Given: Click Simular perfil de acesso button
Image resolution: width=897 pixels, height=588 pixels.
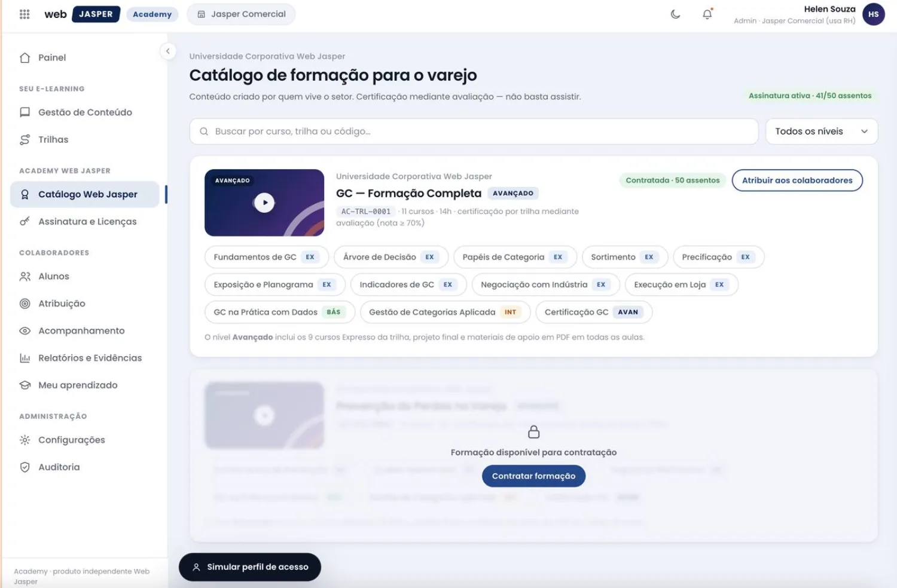Looking at the screenshot, I should [x=250, y=567].
